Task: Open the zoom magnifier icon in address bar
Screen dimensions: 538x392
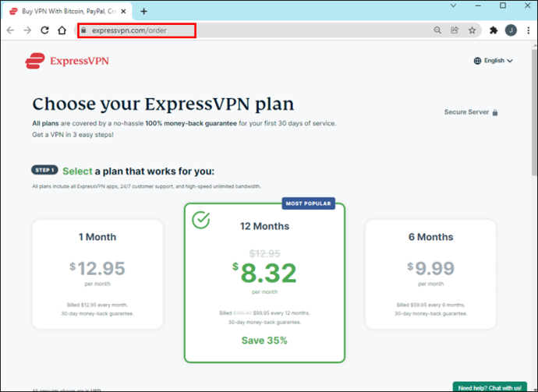Action: (x=437, y=30)
